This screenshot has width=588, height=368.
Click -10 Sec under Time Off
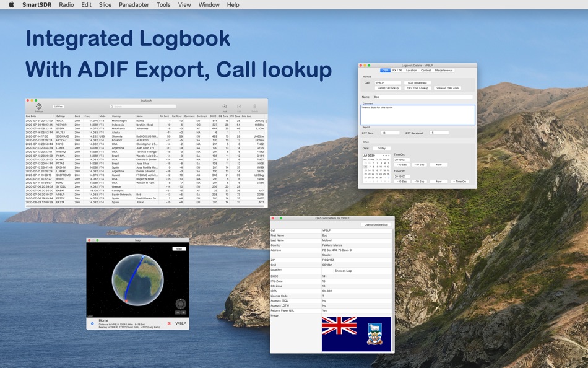pyautogui.click(x=402, y=182)
